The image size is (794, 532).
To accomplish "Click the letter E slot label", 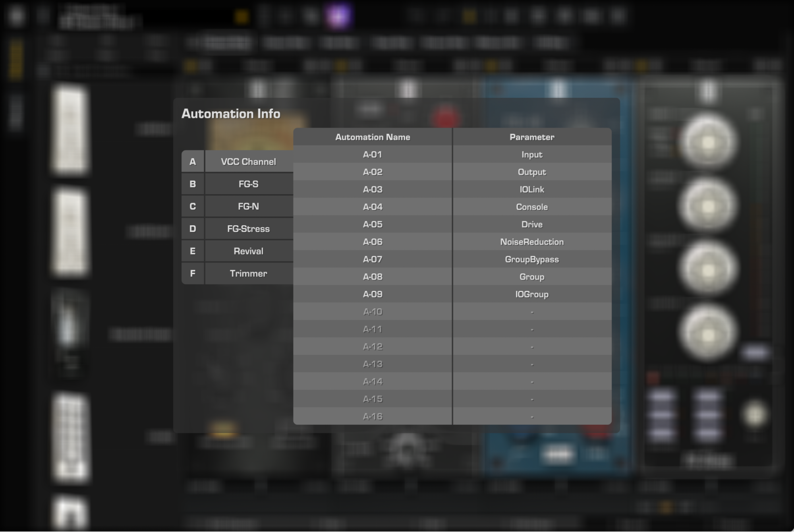I will [193, 251].
